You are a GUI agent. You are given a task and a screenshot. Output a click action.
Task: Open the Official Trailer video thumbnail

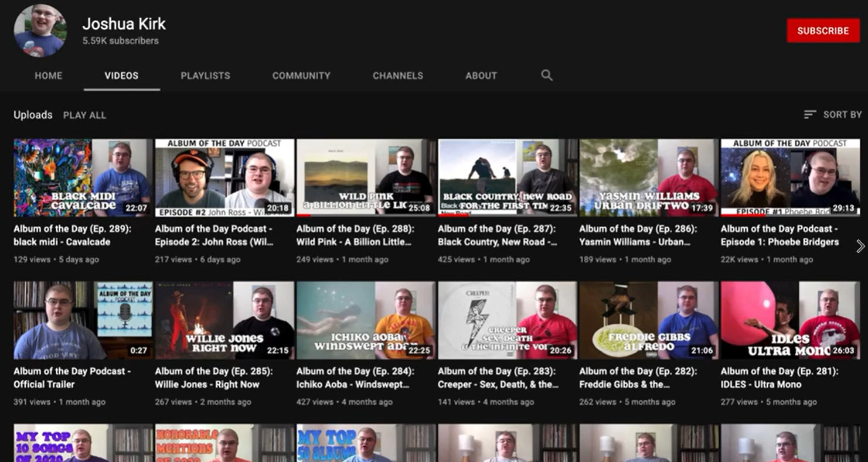click(x=83, y=320)
